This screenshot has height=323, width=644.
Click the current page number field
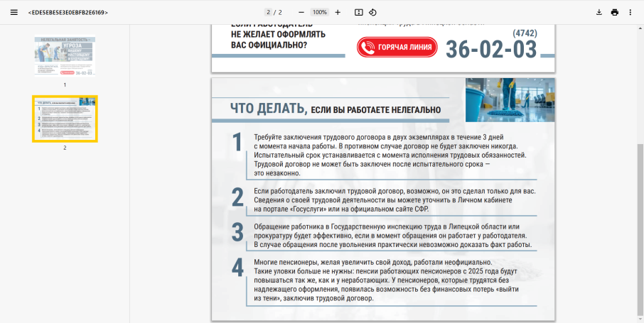268,12
